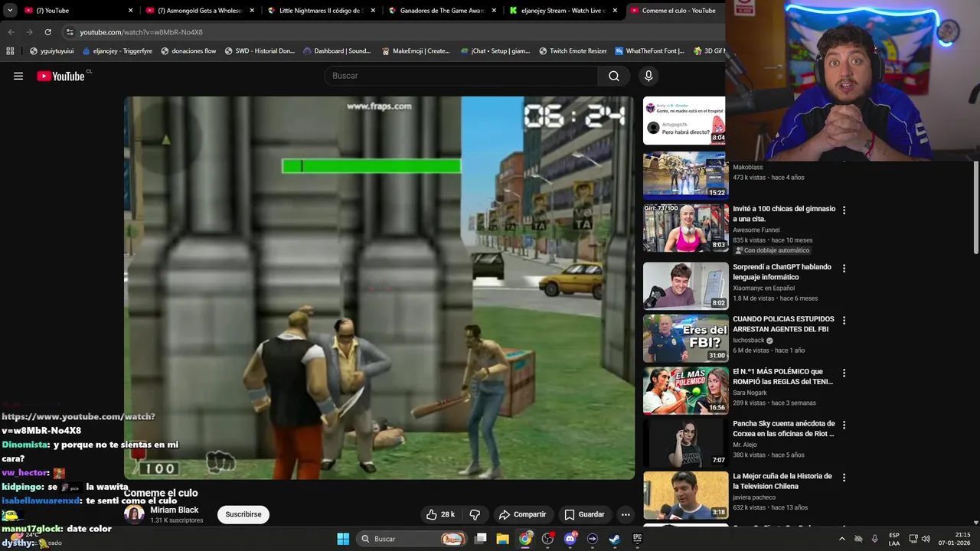The height and width of the screenshot is (551, 980).
Task: Open Steam from the taskbar
Action: coord(614,539)
